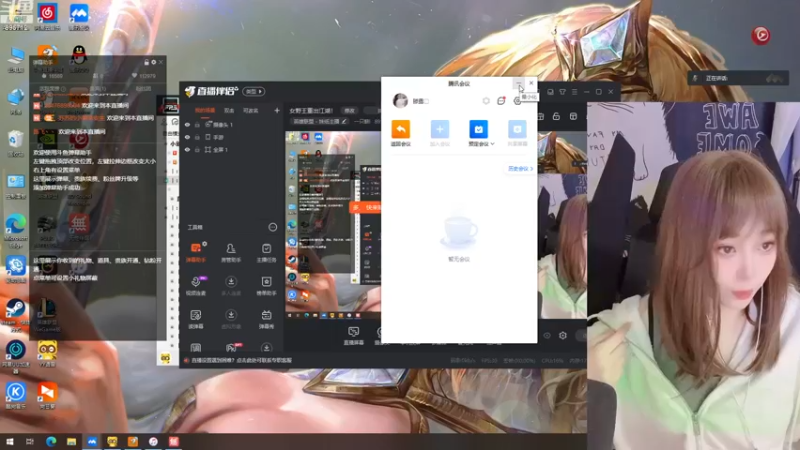This screenshot has width=800, height=450.
Task: Open the microphone tool with purple badge
Action: [196, 285]
